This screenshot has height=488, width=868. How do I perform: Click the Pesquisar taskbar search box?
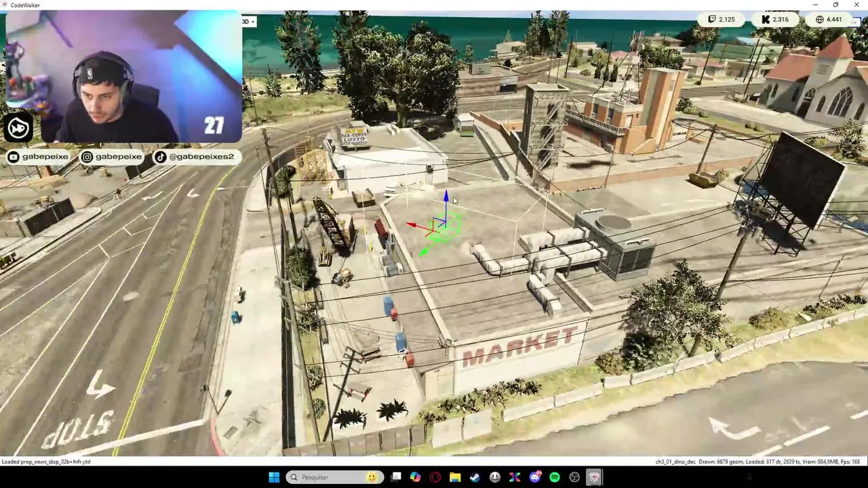pyautogui.click(x=334, y=477)
